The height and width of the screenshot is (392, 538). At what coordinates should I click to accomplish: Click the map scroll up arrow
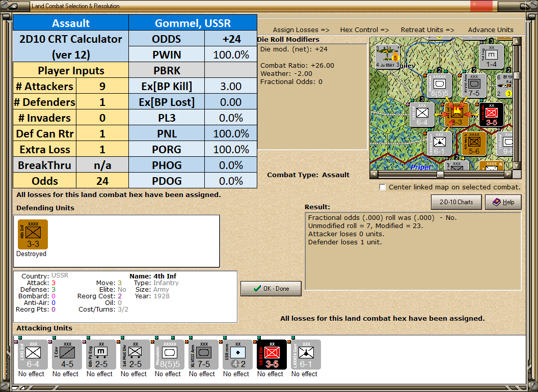(x=517, y=41)
